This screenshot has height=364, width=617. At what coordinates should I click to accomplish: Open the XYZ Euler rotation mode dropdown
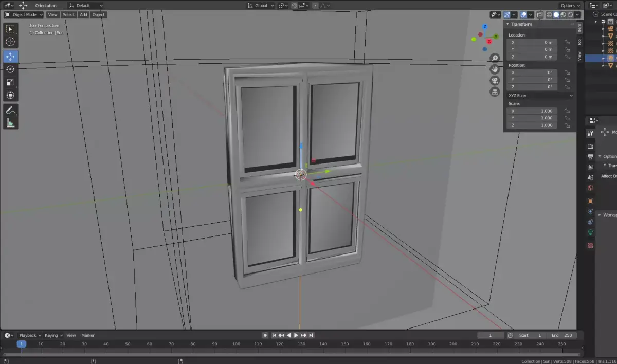coord(540,95)
